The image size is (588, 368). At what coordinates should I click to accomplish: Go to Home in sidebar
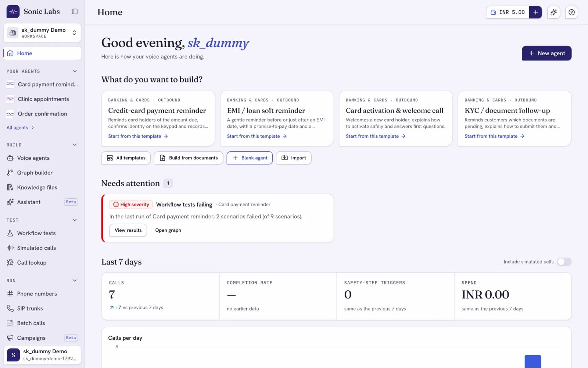[x=42, y=53]
